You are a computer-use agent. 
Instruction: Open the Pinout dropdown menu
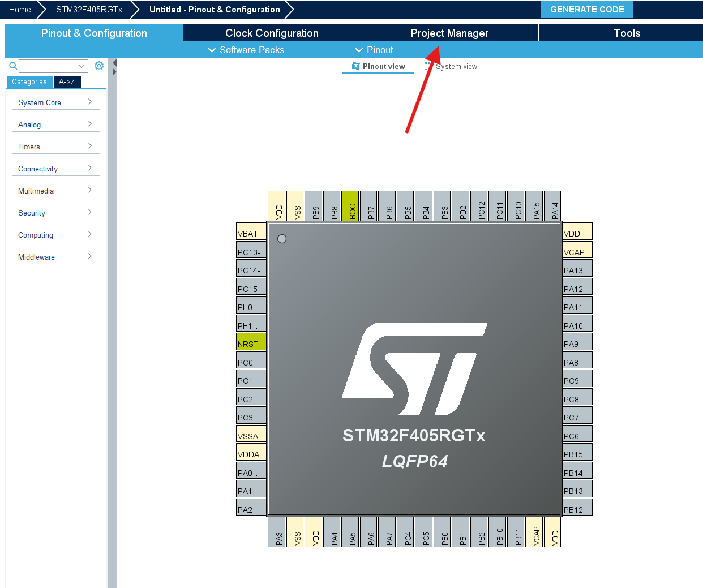(x=374, y=50)
